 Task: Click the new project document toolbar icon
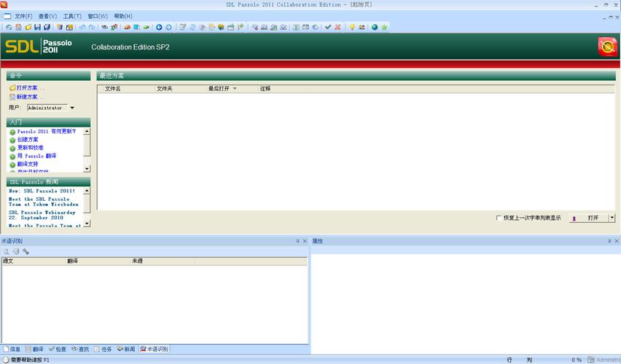tap(18, 28)
